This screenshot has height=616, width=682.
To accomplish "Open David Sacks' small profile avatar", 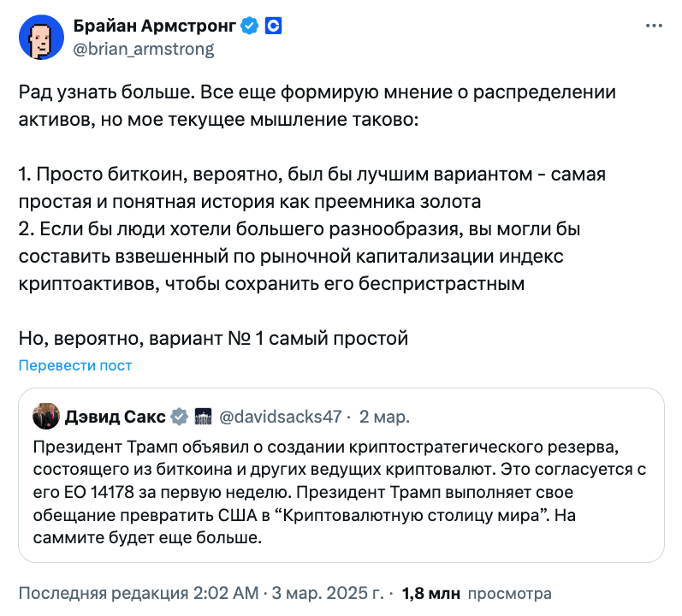I will point(45,417).
